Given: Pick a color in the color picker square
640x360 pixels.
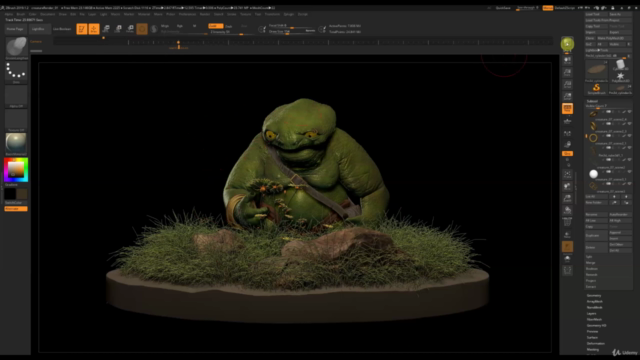Looking at the screenshot, I should click(x=16, y=169).
